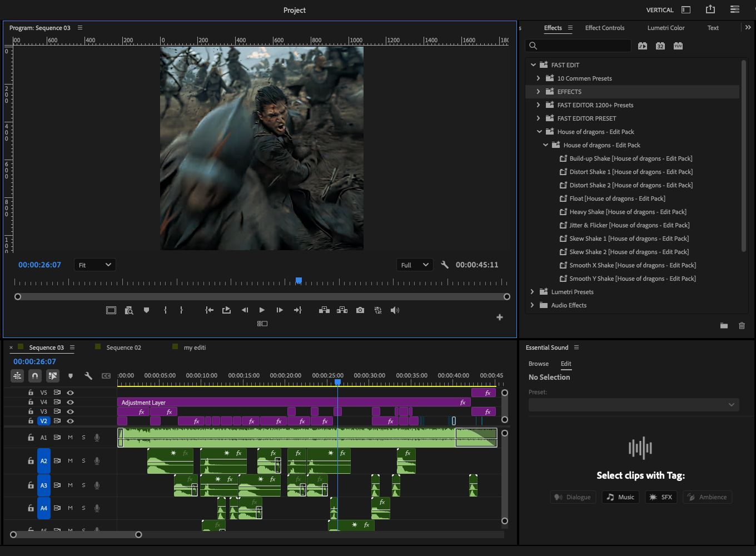Screen dimensions: 756x556
Task: Add a marker in Program monitor
Action: point(146,310)
